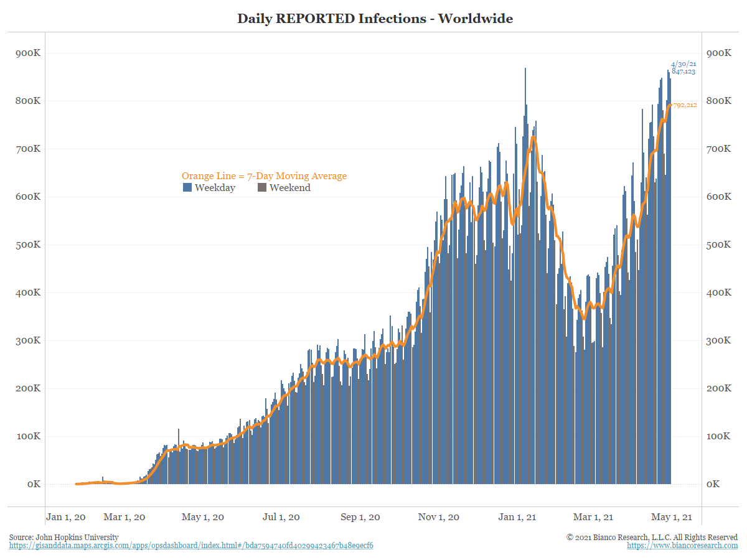Click the Bianco Research copyright notice
The image size is (747, 560).
(x=652, y=537)
